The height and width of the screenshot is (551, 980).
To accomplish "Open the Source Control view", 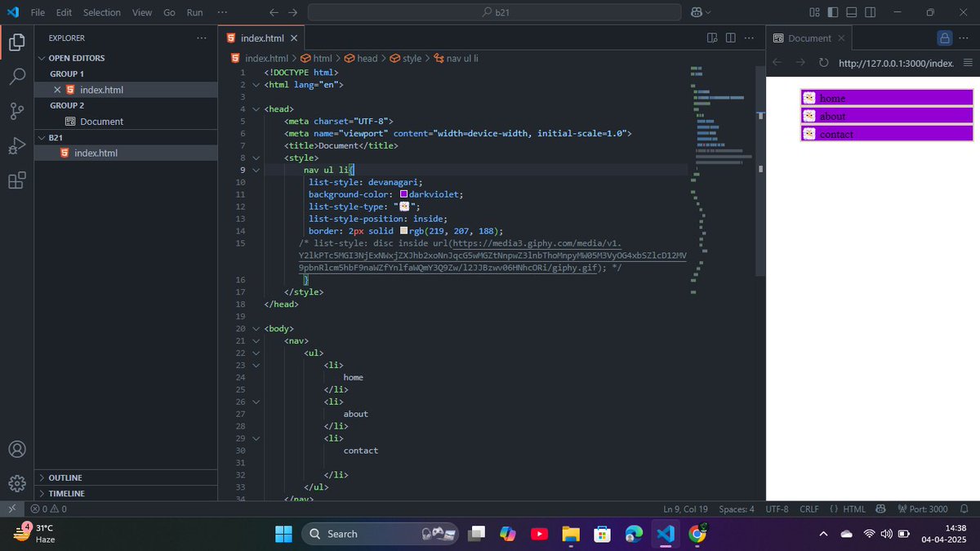I will 16,111.
